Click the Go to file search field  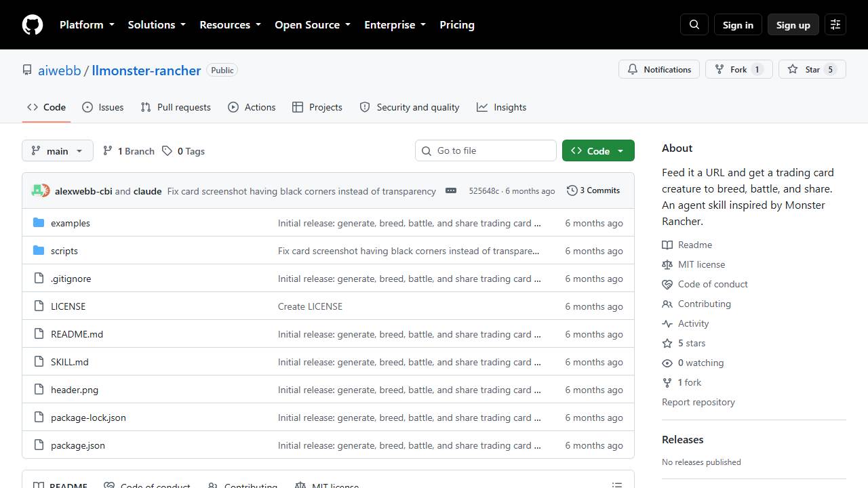pos(486,150)
